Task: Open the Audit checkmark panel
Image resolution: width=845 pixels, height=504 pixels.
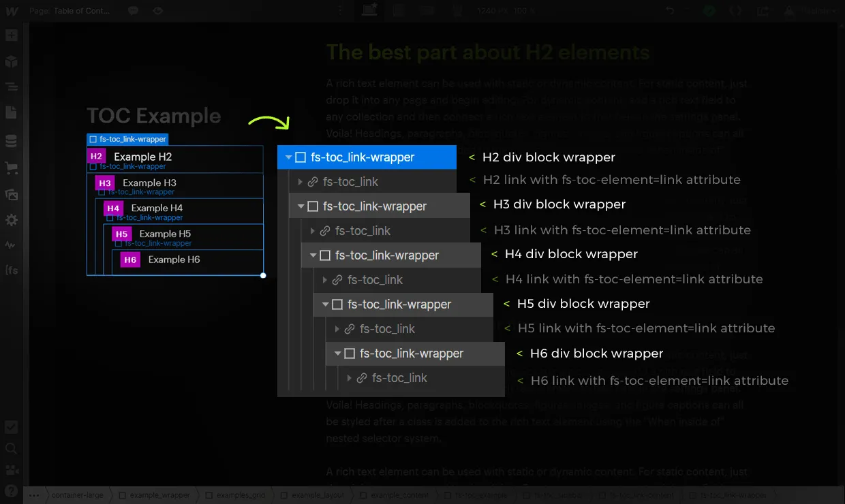Action: [x=11, y=427]
